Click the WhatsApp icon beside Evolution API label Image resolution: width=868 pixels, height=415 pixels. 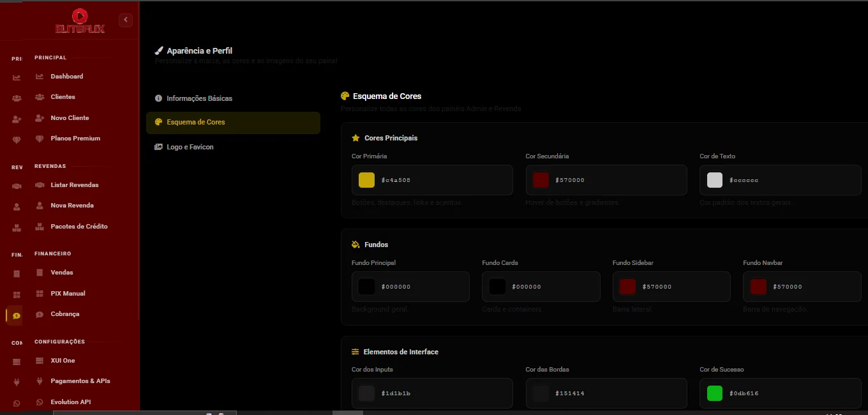pos(40,402)
